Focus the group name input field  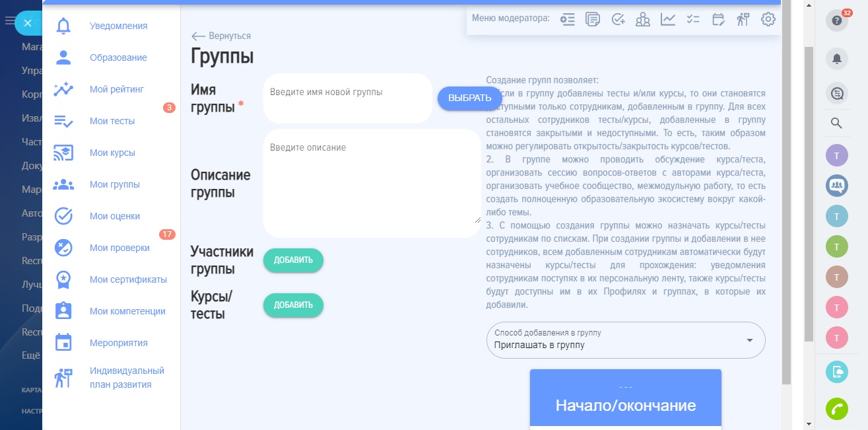pos(348,98)
